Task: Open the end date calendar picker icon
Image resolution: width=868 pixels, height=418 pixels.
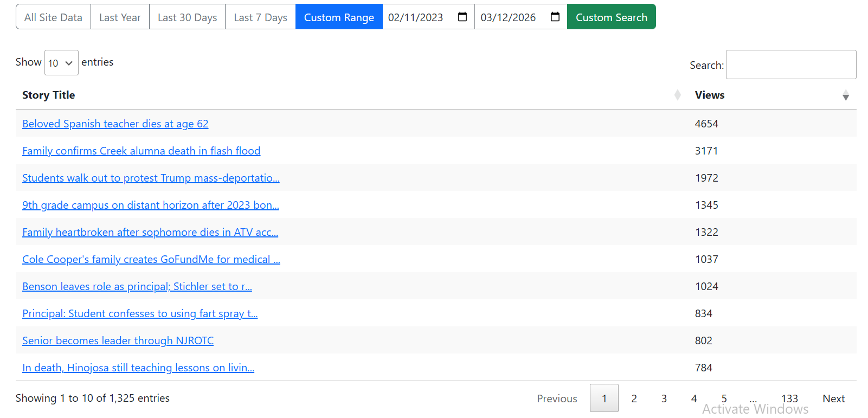Action: point(555,17)
